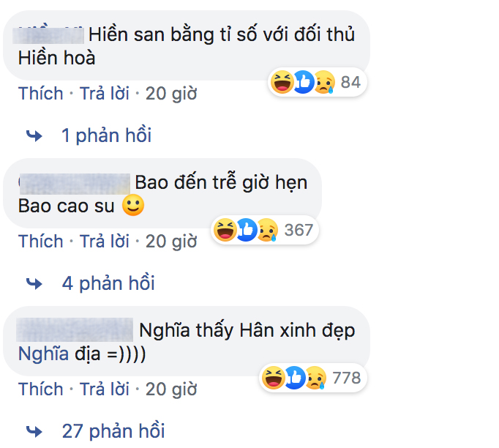The height and width of the screenshot is (448, 499).
Task: Click the laughing reaction beside count 367
Action: (x=224, y=231)
